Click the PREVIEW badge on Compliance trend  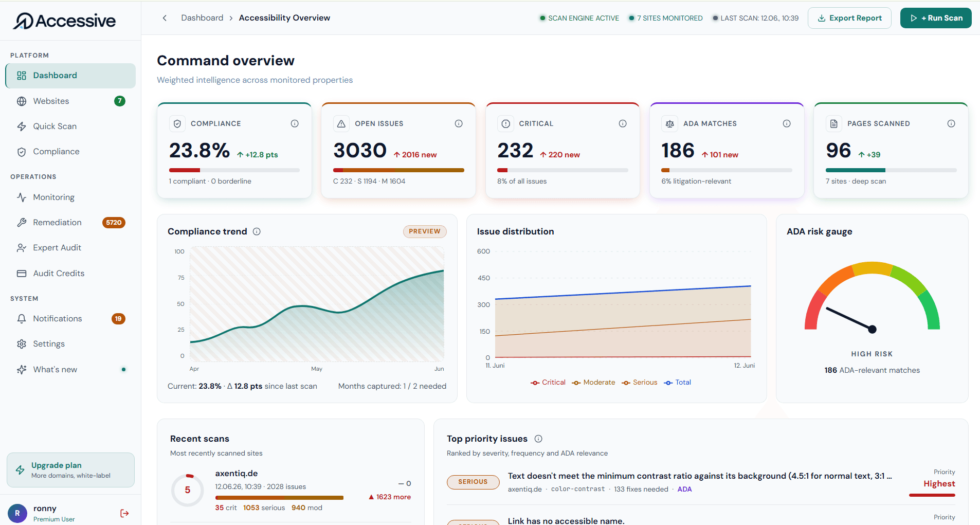[x=425, y=231]
